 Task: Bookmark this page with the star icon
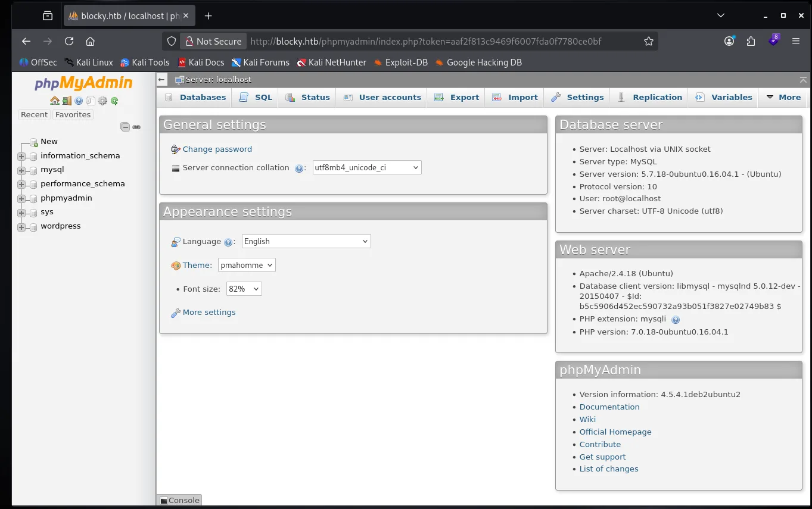(x=649, y=41)
